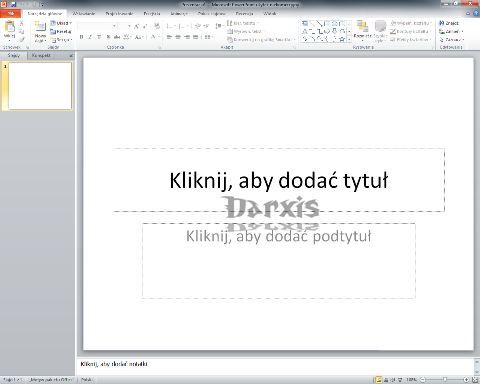Screen dimensions: 480x384
Task: Open the character spacing dropdown
Action: [127, 37]
